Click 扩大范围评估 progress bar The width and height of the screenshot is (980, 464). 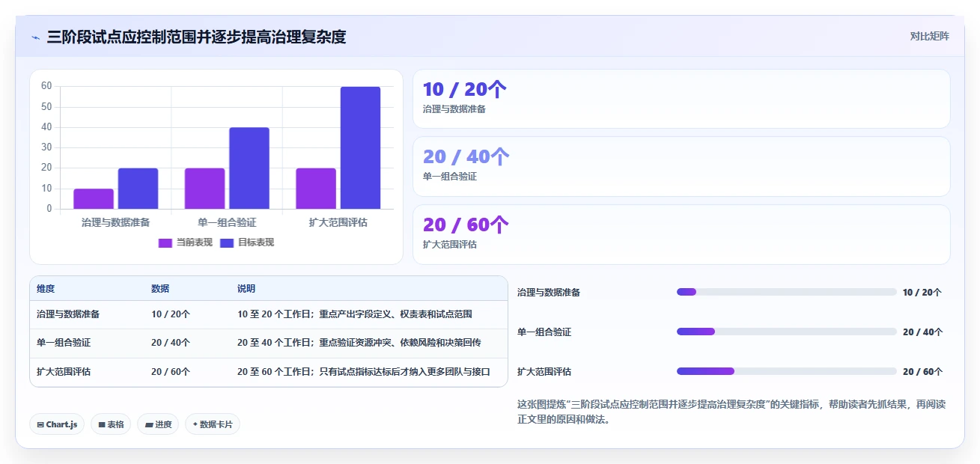tap(786, 371)
